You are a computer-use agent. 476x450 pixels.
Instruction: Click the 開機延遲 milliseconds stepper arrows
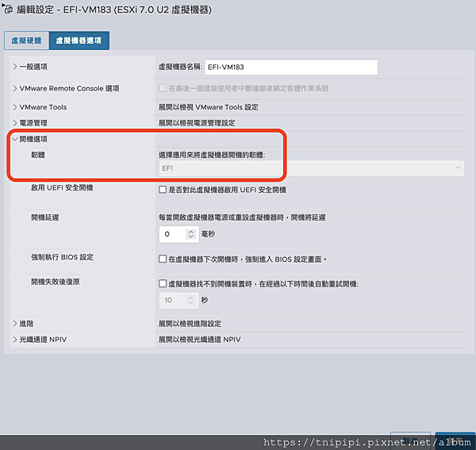(x=191, y=234)
